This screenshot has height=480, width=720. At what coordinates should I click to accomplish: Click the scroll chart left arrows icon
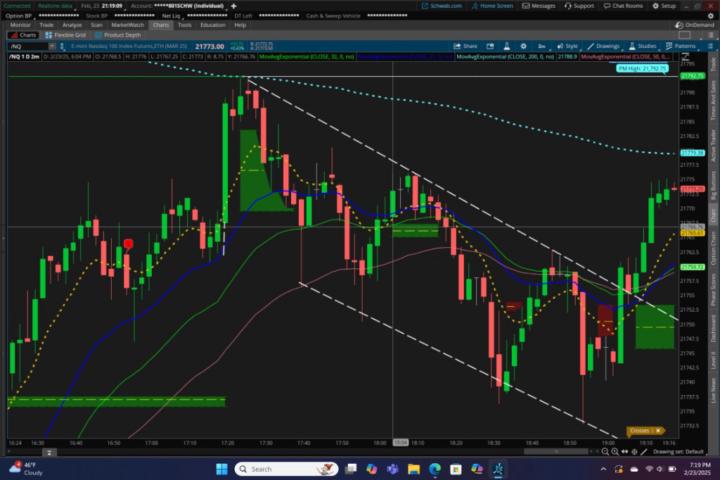click(x=624, y=452)
